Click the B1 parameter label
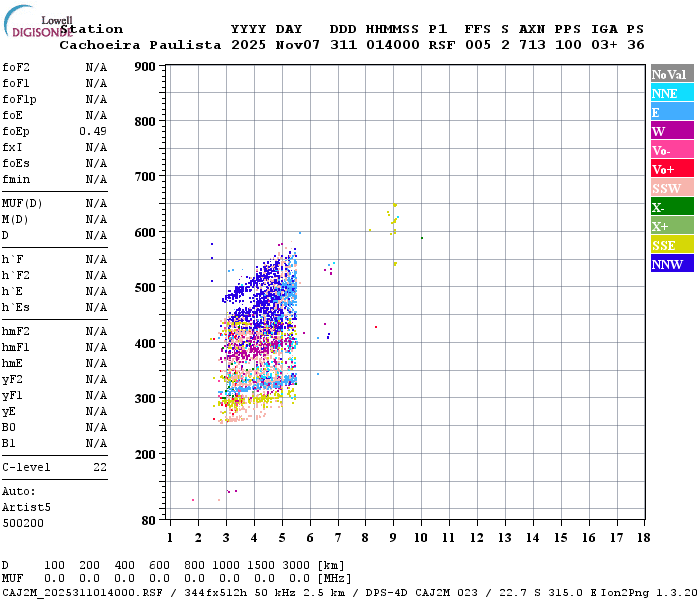 click(x=8, y=444)
